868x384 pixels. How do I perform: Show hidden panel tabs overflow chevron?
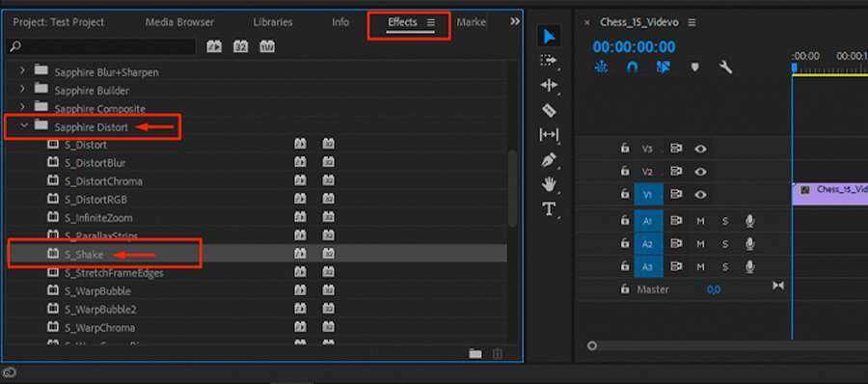click(515, 21)
